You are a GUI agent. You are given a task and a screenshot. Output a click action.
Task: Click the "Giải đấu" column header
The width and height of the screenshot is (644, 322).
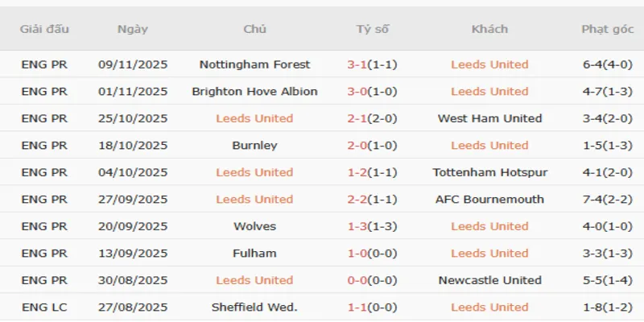pos(44,29)
